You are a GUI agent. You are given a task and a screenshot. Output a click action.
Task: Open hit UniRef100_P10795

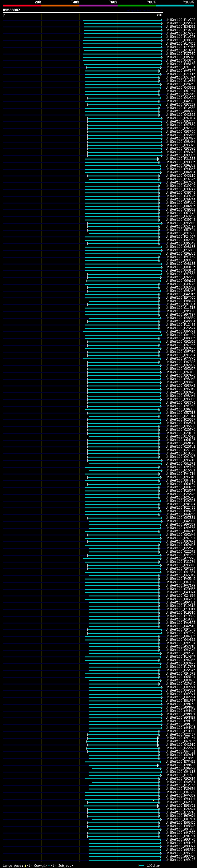[180, 20]
